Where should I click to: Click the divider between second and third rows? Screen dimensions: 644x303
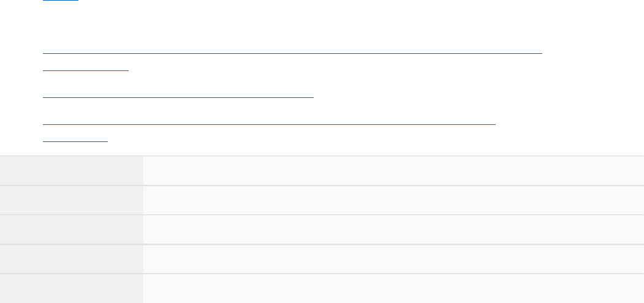[x=322, y=215]
